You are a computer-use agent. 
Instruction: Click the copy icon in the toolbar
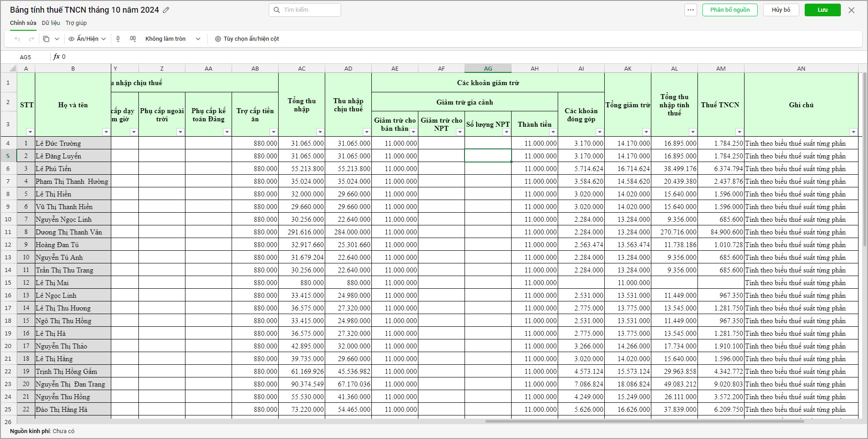tap(46, 39)
